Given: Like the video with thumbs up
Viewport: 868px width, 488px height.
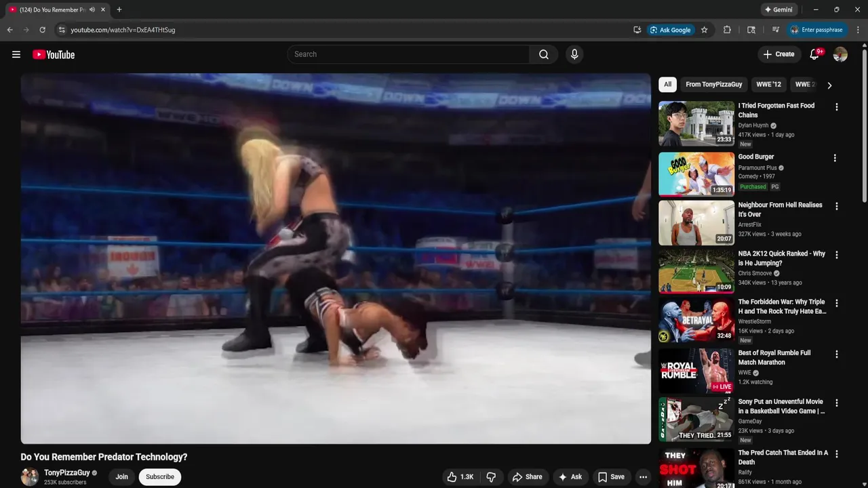Looking at the screenshot, I should 460,477.
